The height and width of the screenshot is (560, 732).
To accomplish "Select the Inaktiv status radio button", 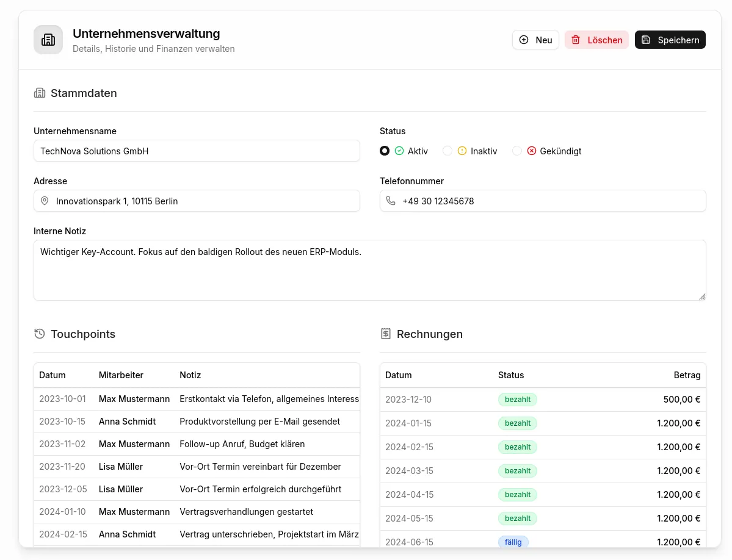I will tap(448, 151).
